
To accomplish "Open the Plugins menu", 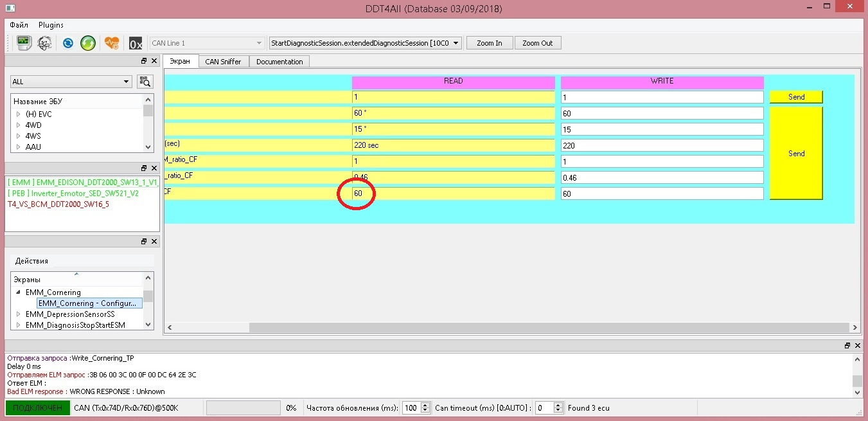I will pos(51,24).
